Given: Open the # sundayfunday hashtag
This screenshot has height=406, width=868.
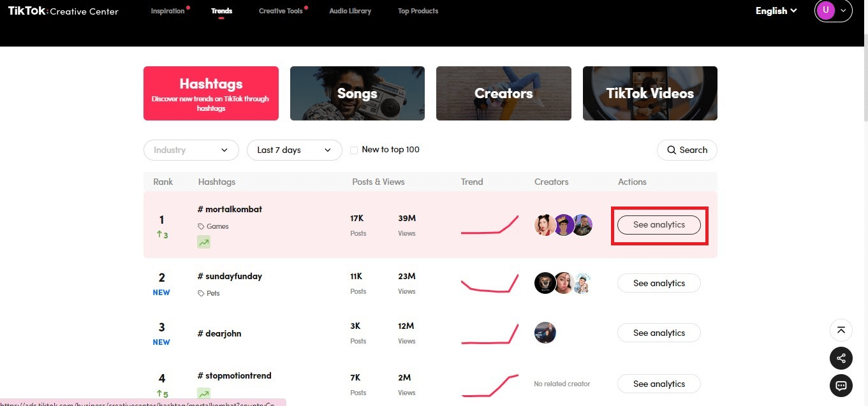Looking at the screenshot, I should [230, 276].
